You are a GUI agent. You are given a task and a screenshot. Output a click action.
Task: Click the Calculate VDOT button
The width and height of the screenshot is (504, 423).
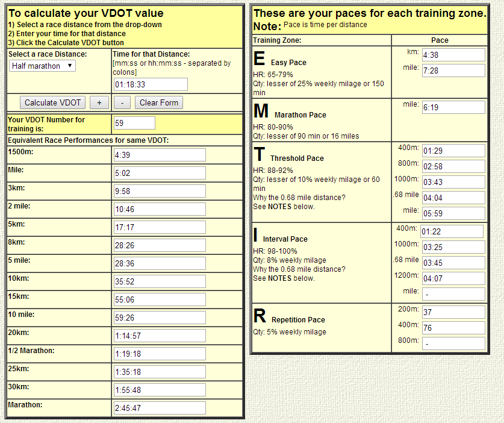[x=53, y=102]
